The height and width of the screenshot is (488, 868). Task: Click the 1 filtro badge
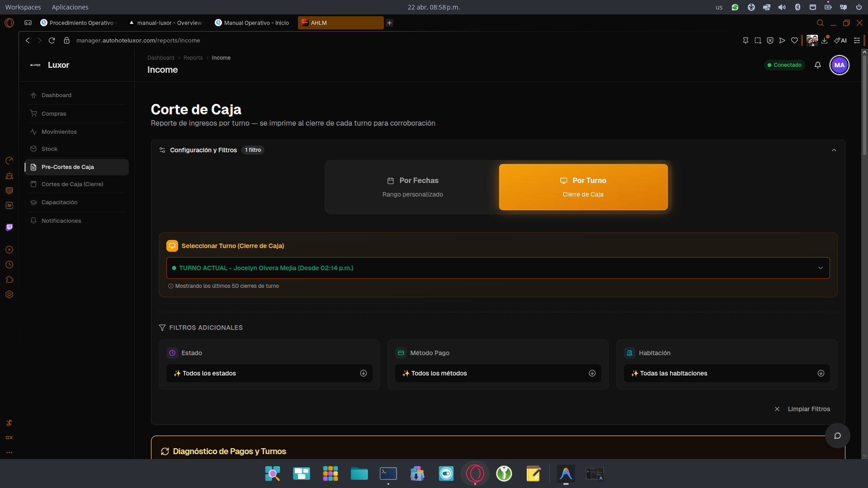point(253,150)
